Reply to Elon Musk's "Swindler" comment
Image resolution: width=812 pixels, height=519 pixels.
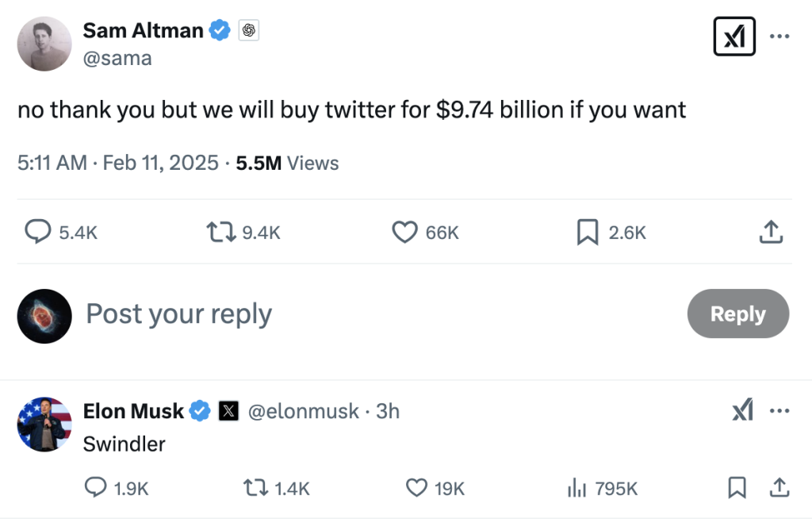coord(96,488)
